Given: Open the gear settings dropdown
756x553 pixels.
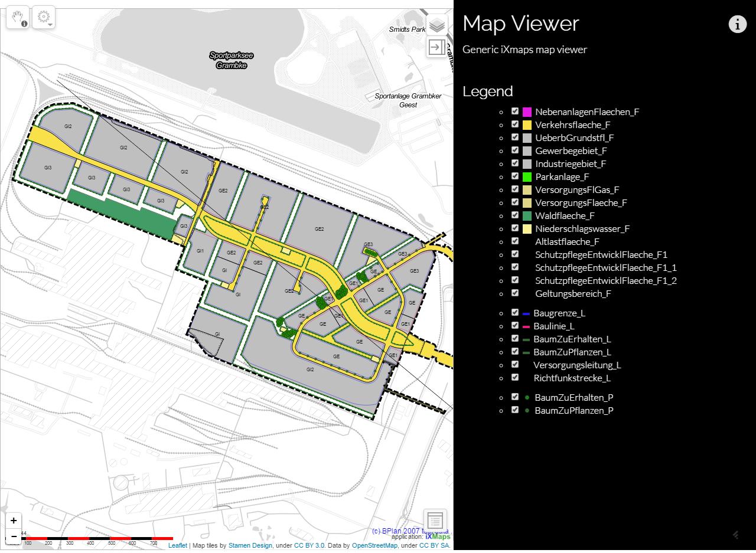Looking at the screenshot, I should click(x=44, y=17).
